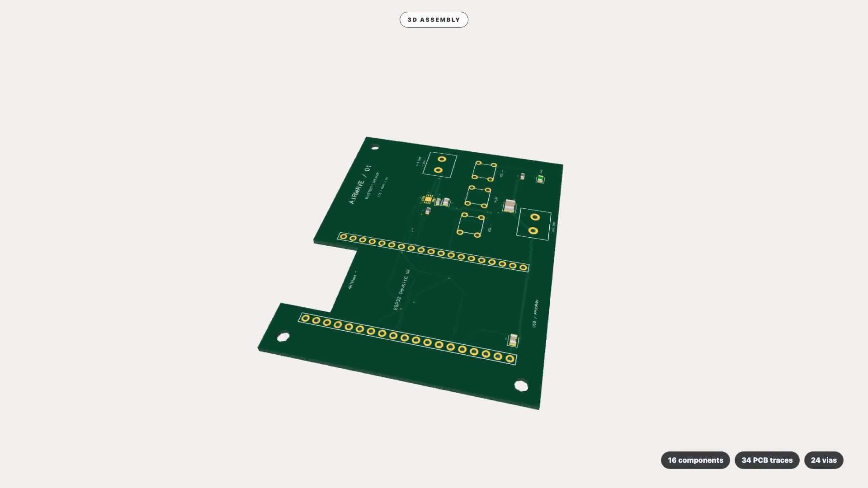Click the 16 components badge

pos(695,460)
